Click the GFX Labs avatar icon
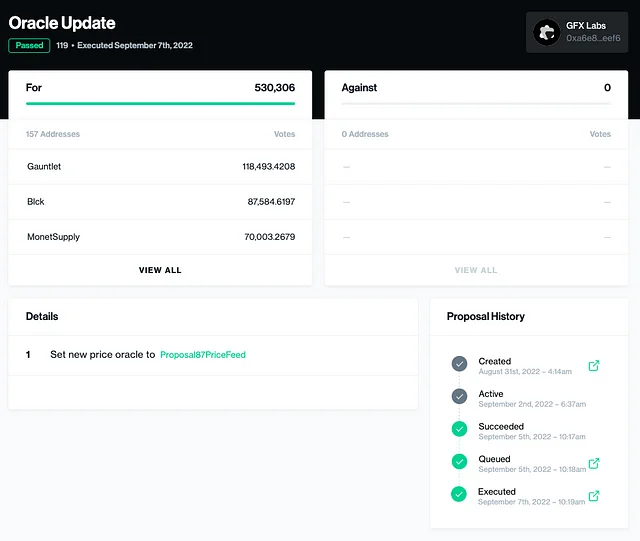Viewport: 640px width, 541px height. (x=546, y=32)
